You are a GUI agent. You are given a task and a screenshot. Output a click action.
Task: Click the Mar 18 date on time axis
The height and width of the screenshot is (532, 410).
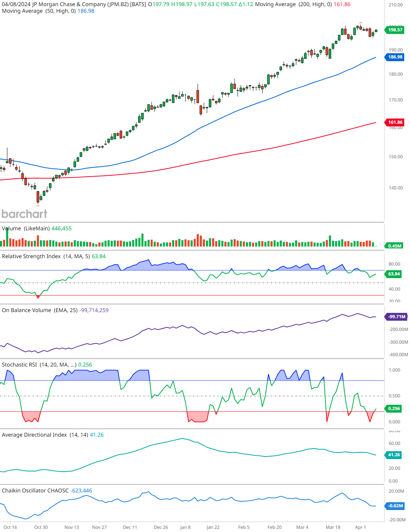pos(333,527)
